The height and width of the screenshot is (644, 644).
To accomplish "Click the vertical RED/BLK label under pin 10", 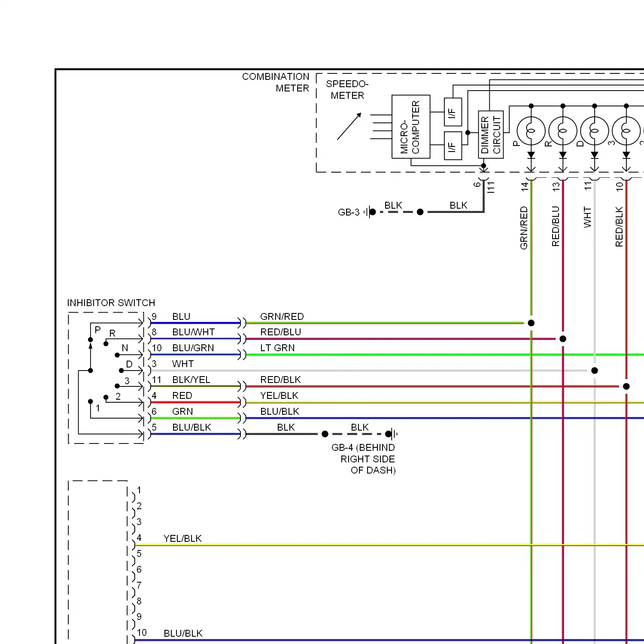I will tap(619, 227).
